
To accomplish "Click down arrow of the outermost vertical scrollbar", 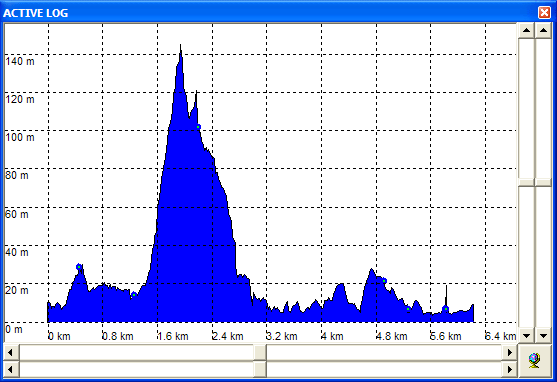I will pos(544,335).
